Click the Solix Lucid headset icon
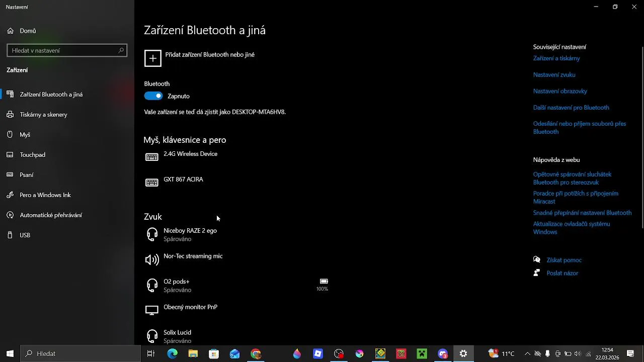 pos(152,336)
